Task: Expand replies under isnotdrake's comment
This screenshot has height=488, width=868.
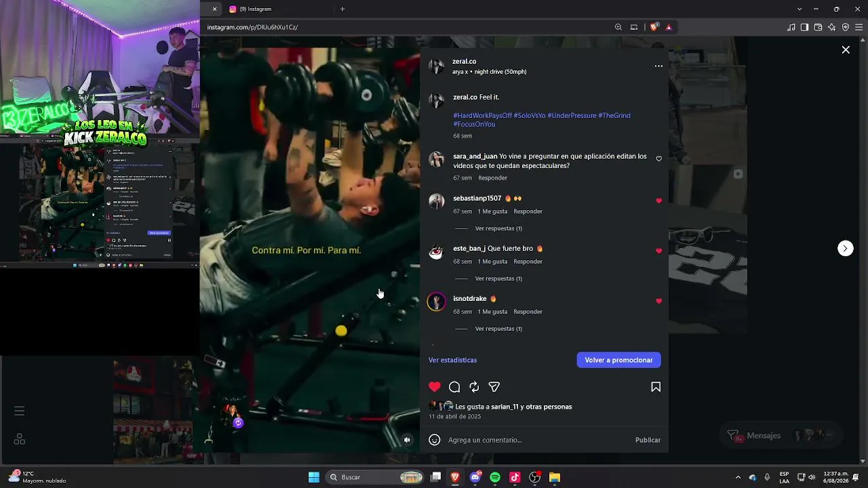Action: point(498,329)
